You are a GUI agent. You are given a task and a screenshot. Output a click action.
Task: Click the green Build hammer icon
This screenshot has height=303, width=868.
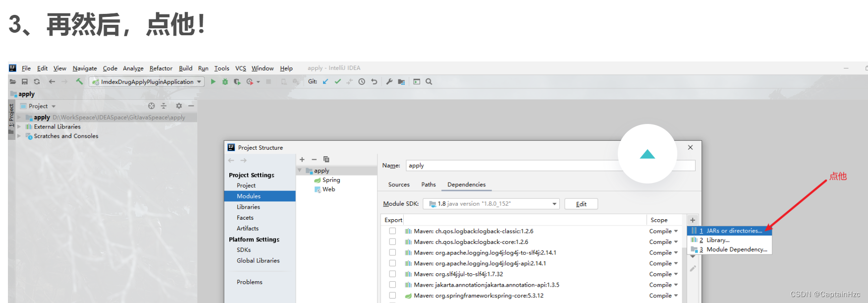tap(79, 81)
